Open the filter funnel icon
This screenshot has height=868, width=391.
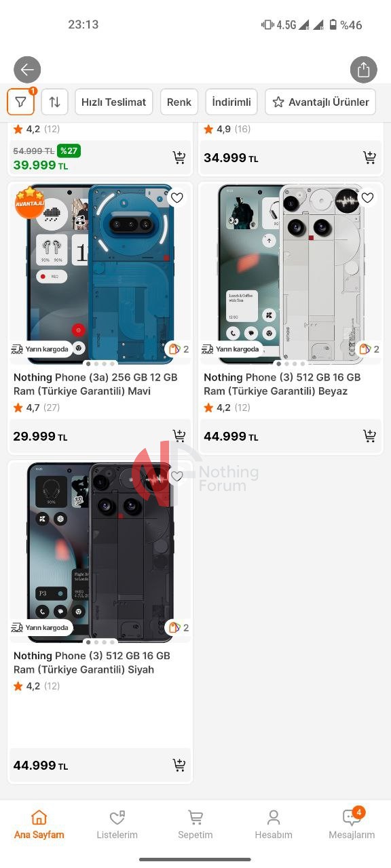(x=21, y=102)
